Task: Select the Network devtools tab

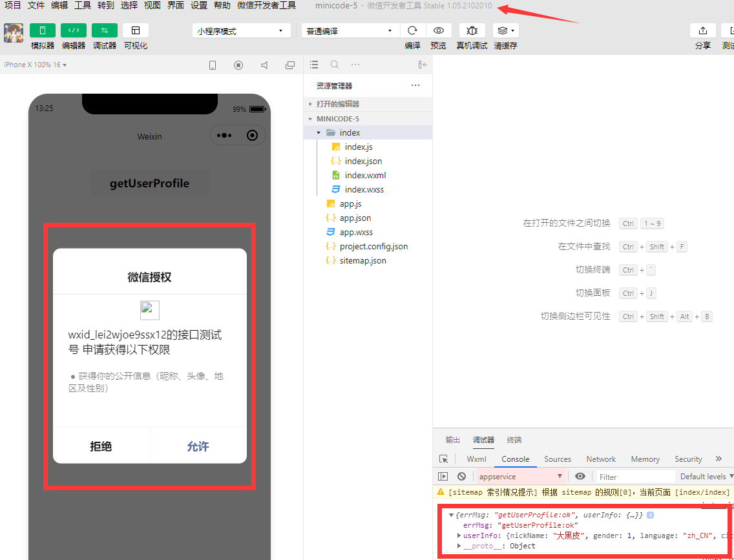Action: coord(601,459)
